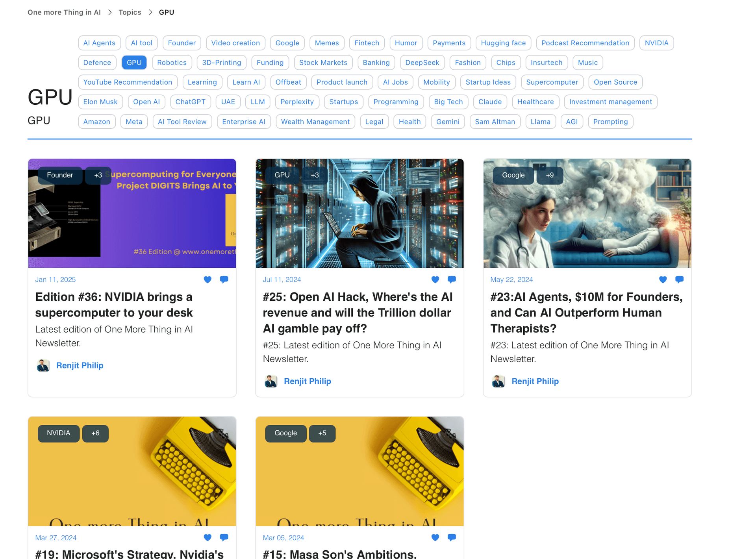Go to Topics in breadcrumb
This screenshot has height=559, width=756.
click(130, 12)
